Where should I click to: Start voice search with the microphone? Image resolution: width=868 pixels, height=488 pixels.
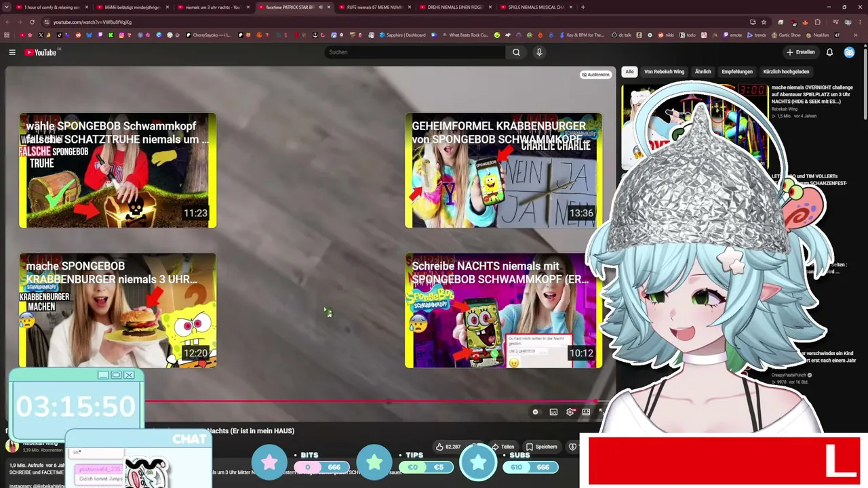539,52
